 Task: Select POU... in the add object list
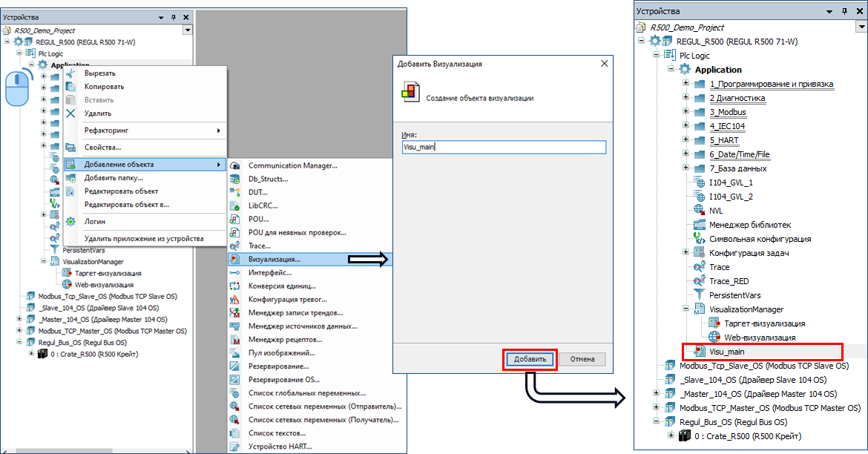(258, 220)
